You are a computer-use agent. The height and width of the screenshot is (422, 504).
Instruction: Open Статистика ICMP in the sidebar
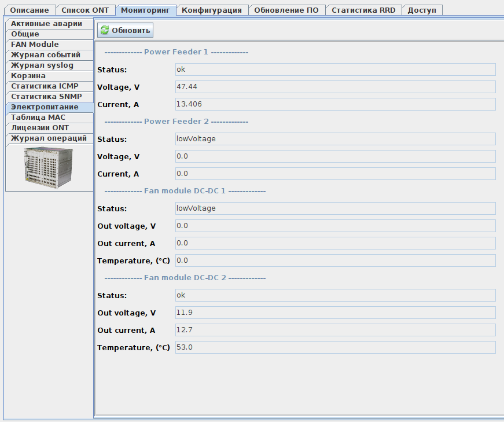(x=45, y=86)
